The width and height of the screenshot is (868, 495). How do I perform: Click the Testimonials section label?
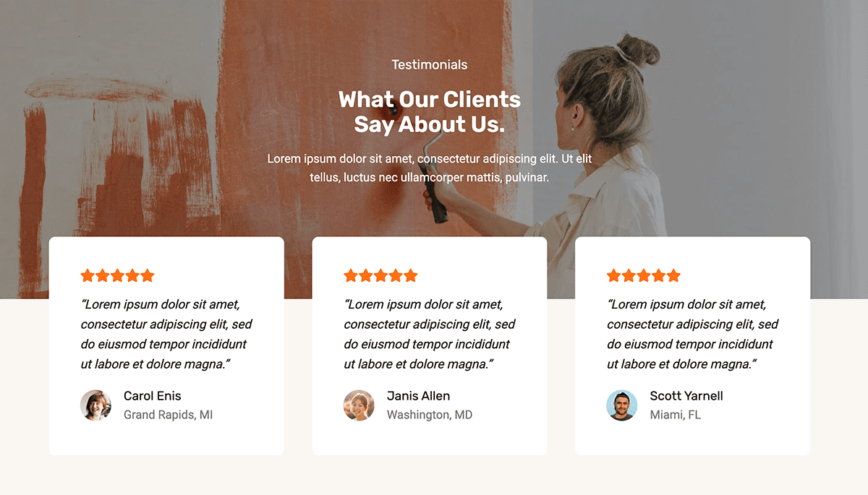tap(430, 65)
